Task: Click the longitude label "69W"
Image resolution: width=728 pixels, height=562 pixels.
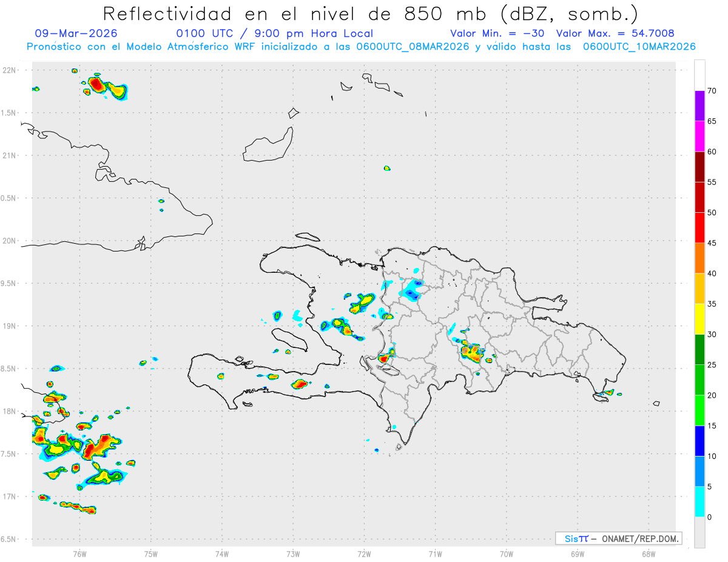Action: click(x=578, y=554)
